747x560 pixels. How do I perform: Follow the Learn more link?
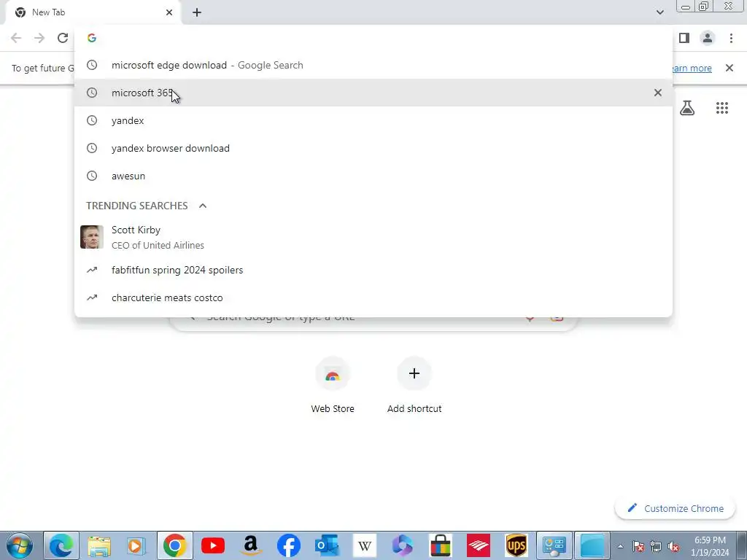pos(692,68)
